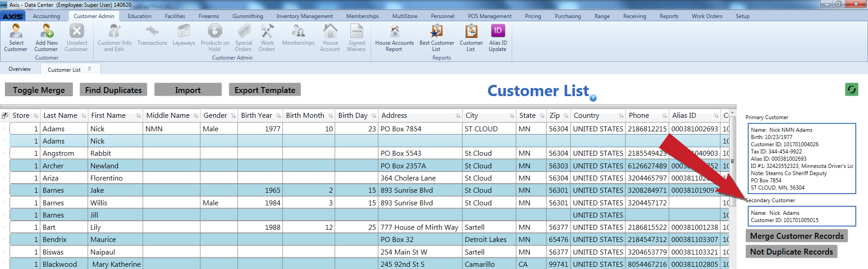
Task: Open the Reports ribbon tab
Action: pyautogui.click(x=669, y=16)
